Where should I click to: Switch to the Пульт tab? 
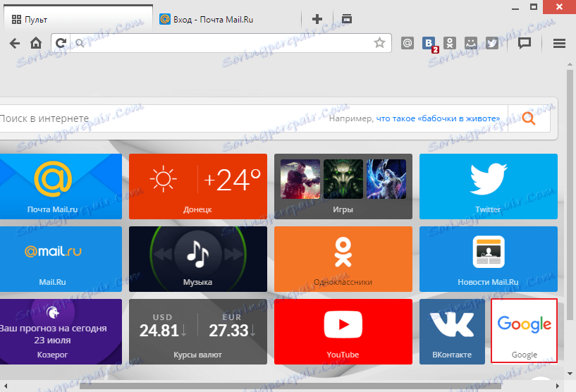pos(78,19)
